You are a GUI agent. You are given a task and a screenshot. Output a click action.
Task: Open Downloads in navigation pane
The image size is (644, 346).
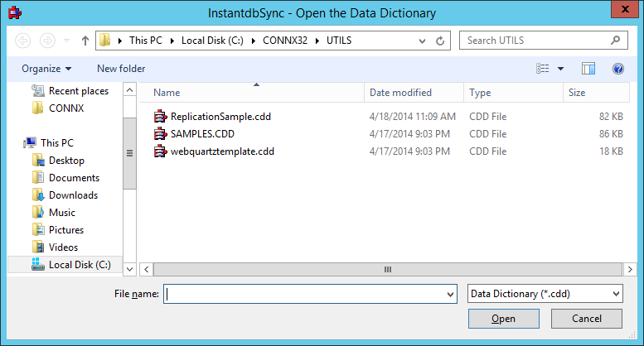point(73,195)
